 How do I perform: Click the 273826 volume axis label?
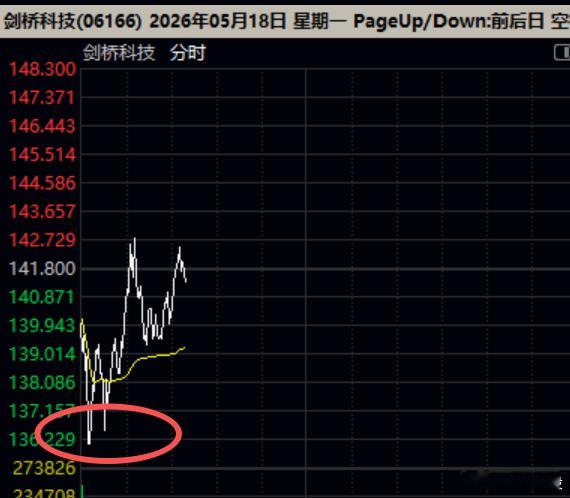tap(44, 468)
